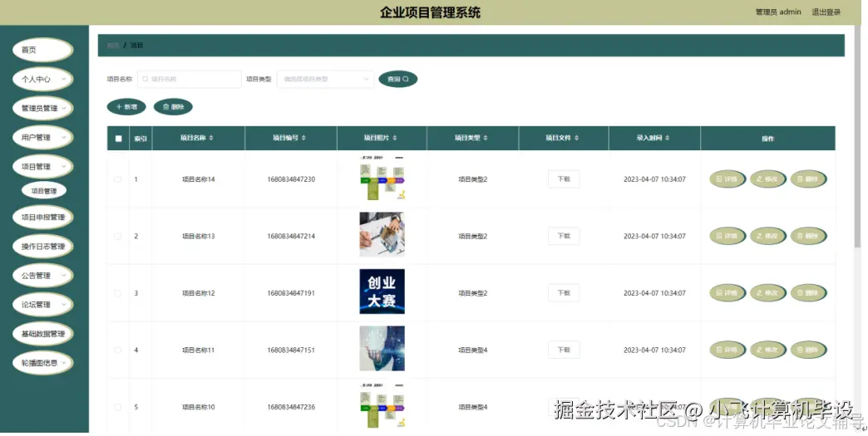
Task: Click the 删除 batch delete button above table
Action: coord(173,106)
